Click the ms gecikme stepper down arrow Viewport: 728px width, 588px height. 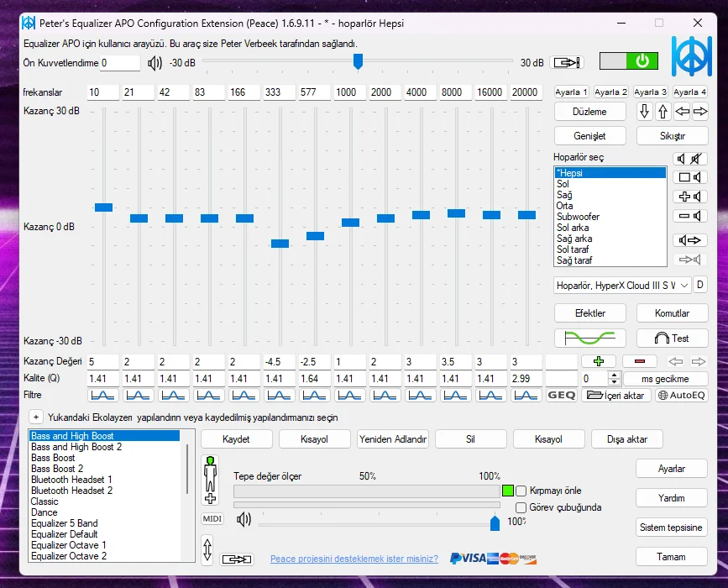click(x=615, y=382)
